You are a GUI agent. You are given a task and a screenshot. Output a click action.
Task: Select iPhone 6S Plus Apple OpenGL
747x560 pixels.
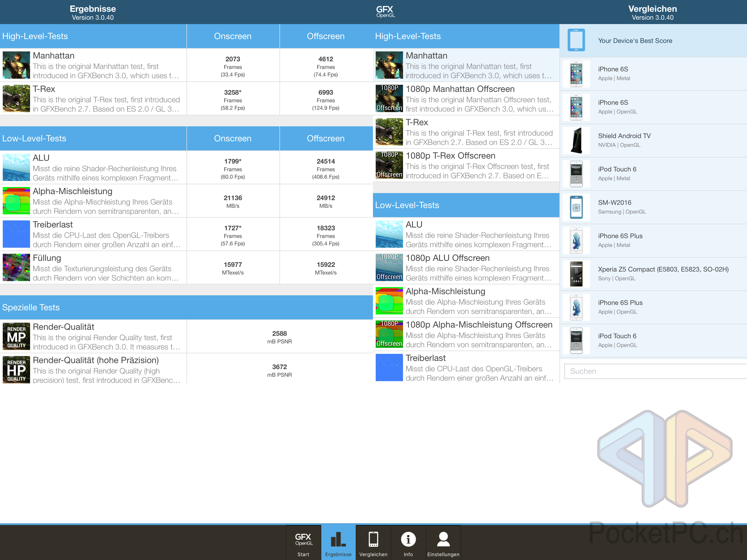point(653,307)
